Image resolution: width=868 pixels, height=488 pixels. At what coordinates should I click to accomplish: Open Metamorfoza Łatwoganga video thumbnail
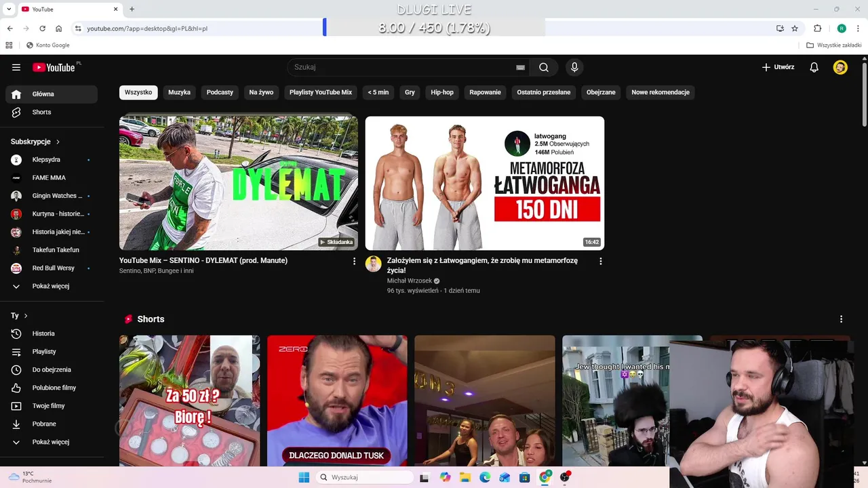click(x=485, y=183)
